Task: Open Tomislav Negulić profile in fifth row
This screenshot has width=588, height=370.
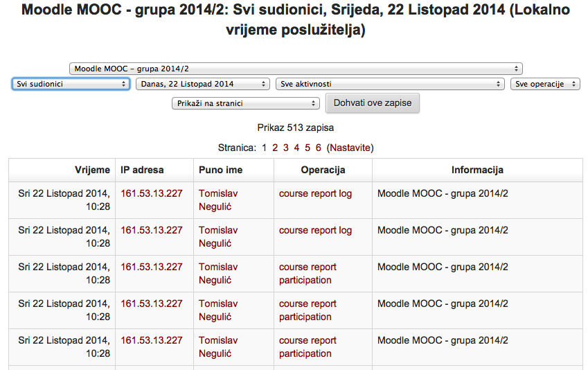Action: tap(218, 347)
